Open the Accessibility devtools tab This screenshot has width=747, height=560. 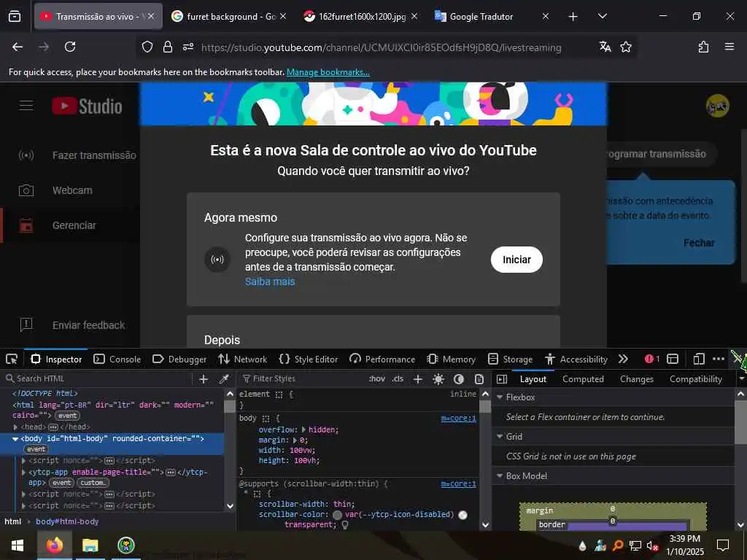[x=576, y=359]
